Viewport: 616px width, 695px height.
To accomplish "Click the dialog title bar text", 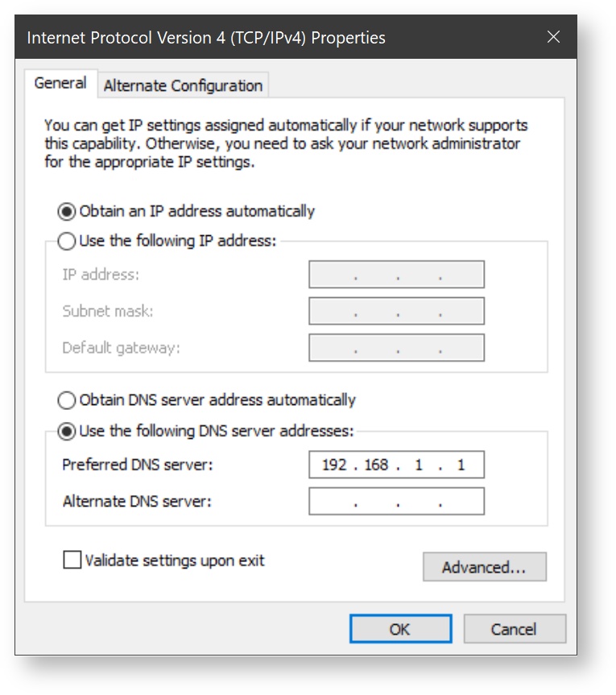I will tap(206, 38).
